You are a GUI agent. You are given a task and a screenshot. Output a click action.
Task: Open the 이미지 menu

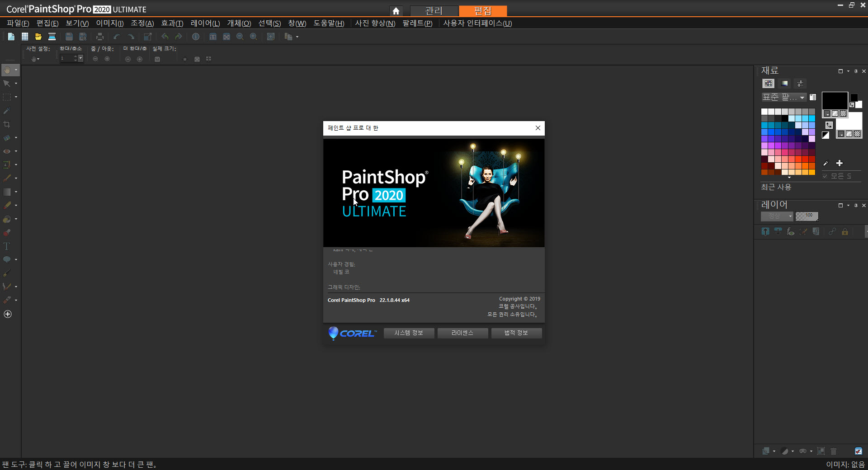[x=110, y=23]
